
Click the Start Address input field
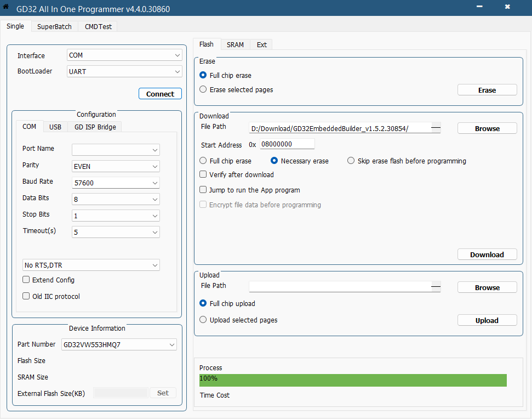coord(288,144)
